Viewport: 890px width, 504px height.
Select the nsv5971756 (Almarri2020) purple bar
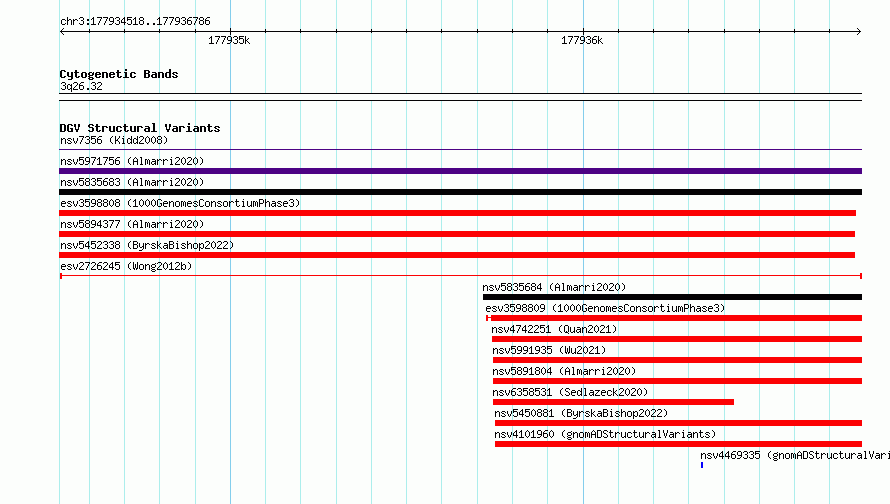coord(460,171)
